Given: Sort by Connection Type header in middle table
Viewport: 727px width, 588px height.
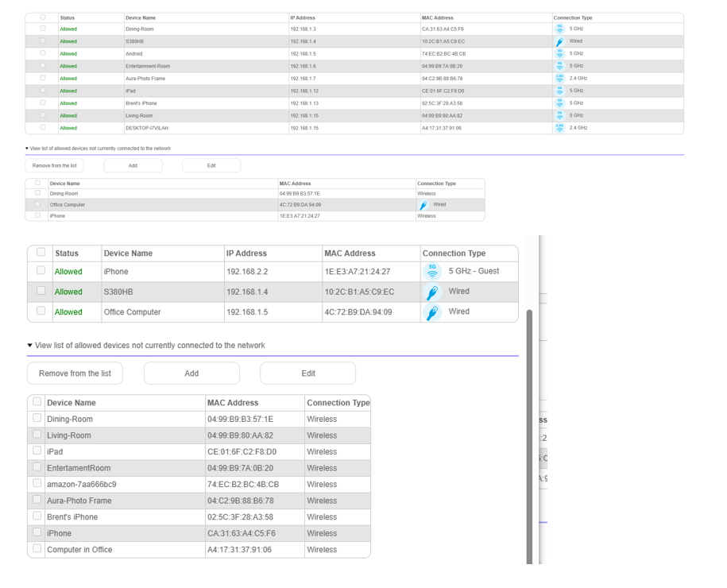Looking at the screenshot, I should click(454, 253).
